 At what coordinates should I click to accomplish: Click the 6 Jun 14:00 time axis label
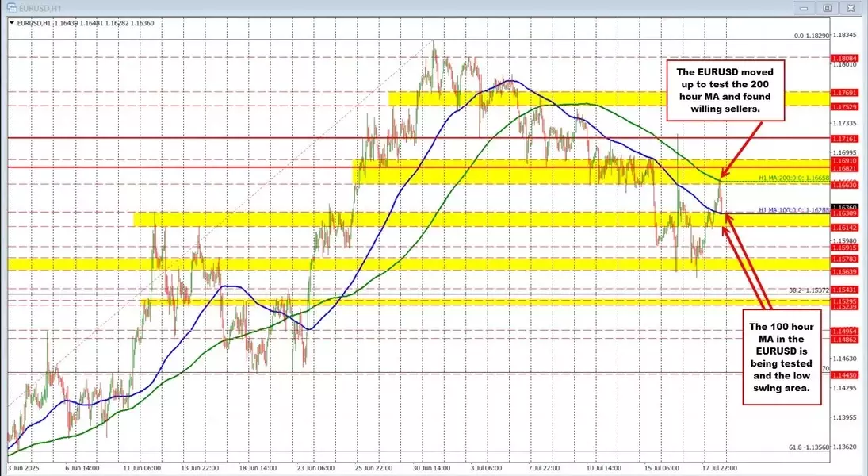coord(82,468)
